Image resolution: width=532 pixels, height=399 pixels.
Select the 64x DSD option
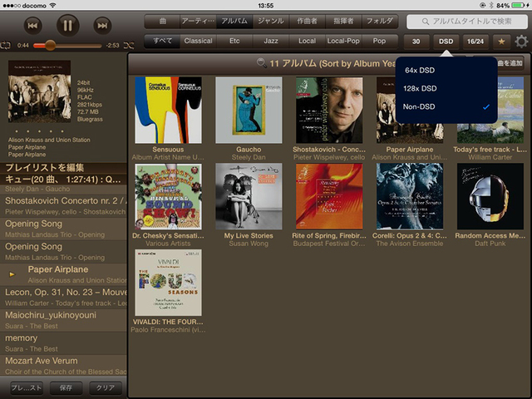[421, 71]
